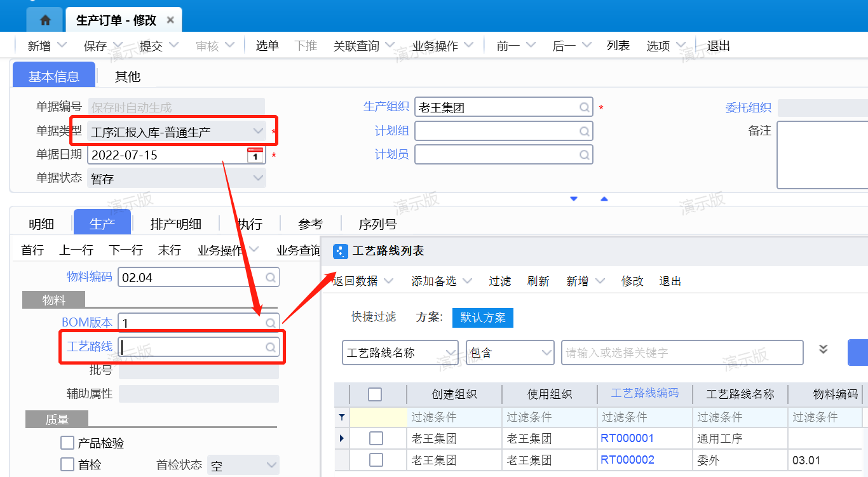Click 选单 in the toolbar

coord(268,45)
